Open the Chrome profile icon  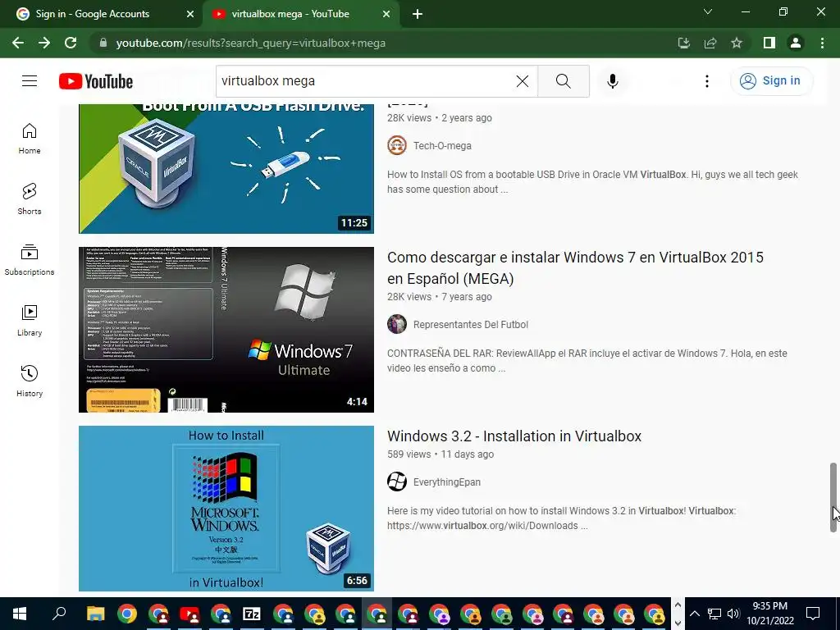(x=796, y=43)
